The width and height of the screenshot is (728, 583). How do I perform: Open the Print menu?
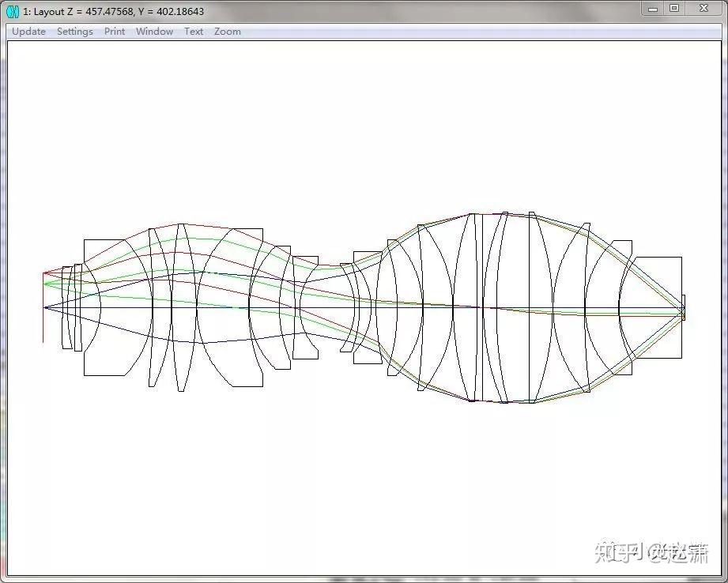pyautogui.click(x=114, y=32)
